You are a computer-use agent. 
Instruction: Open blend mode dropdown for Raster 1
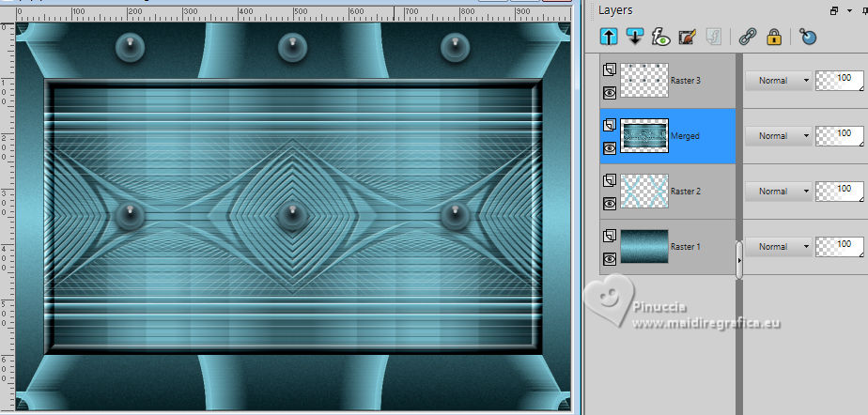[779, 247]
